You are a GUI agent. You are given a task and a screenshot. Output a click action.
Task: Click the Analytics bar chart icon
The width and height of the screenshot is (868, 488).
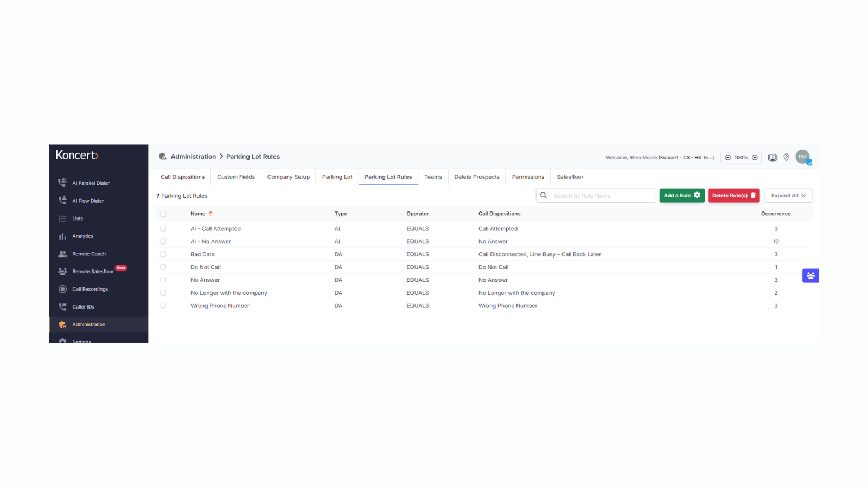click(62, 236)
